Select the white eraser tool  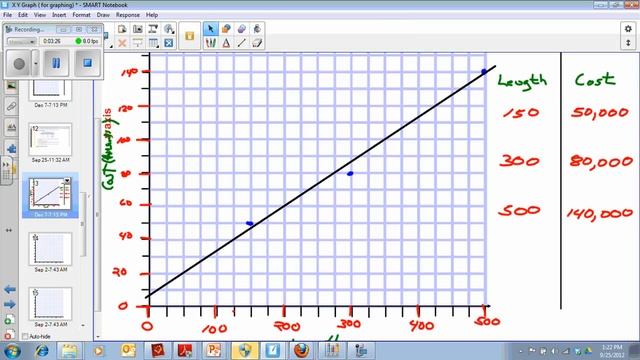pyautogui.click(x=257, y=42)
